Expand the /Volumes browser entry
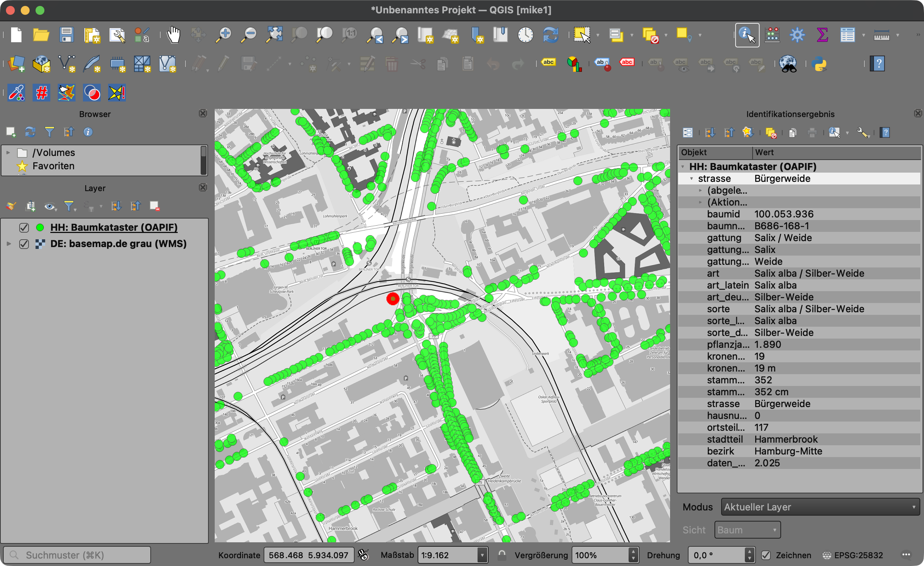The image size is (924, 566). [8, 153]
